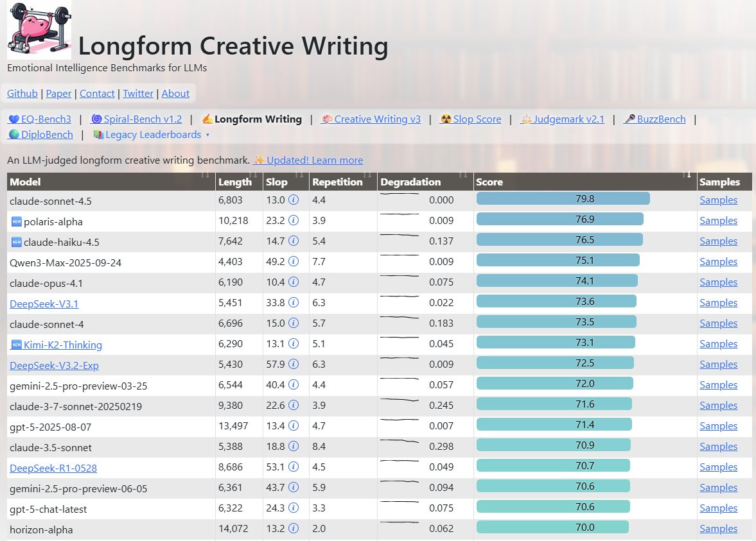Open slop info icon for gemini-2.5-pro-preview-06-05

pyautogui.click(x=294, y=488)
